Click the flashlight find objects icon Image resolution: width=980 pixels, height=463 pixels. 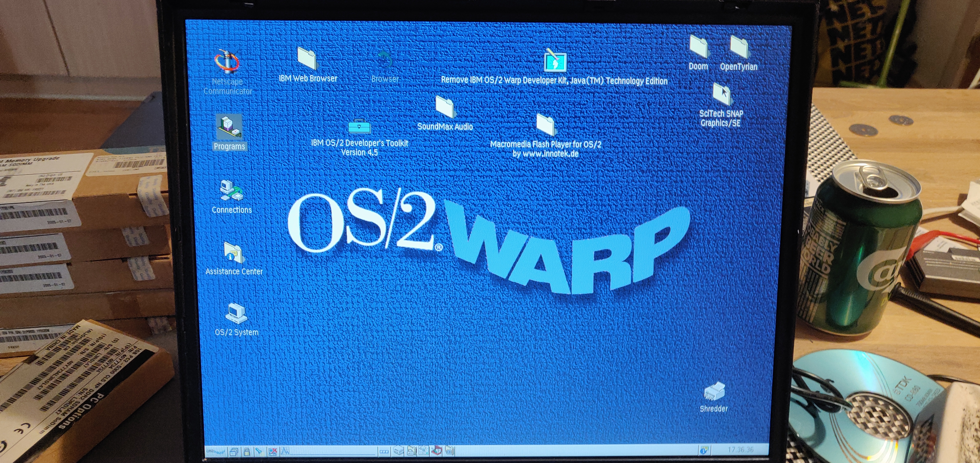260,452
